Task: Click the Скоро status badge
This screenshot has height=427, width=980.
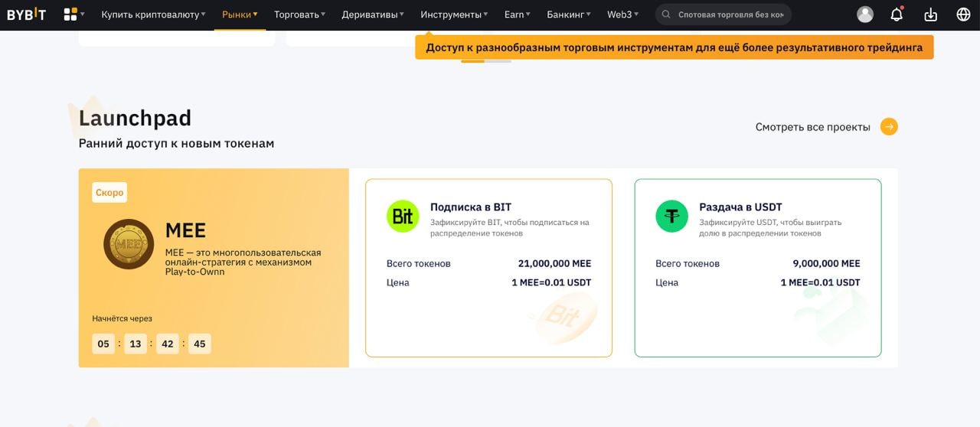Action: [x=109, y=193]
